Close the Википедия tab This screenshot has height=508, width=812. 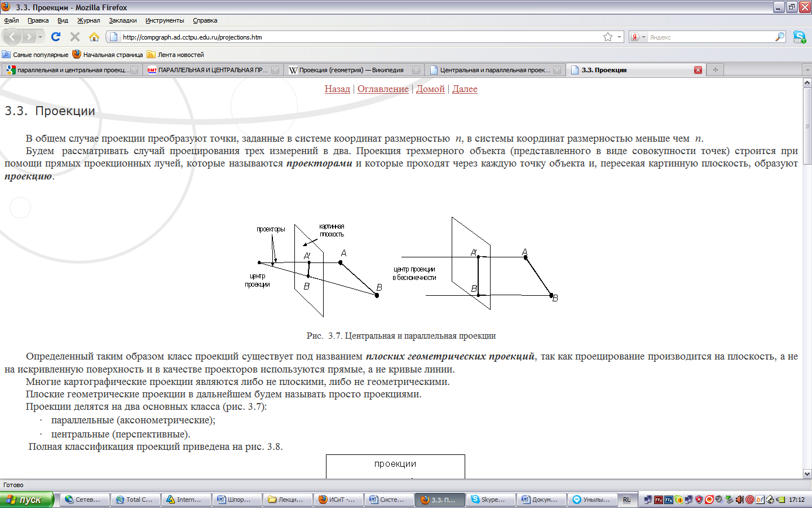click(416, 70)
